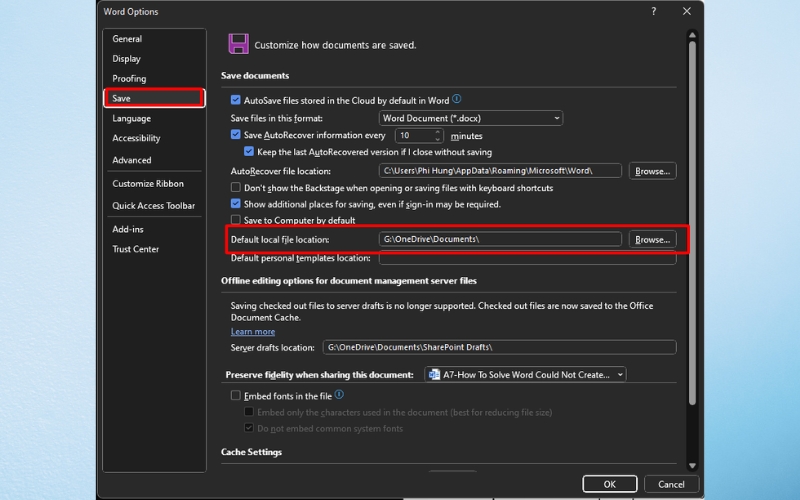Screen dimensions: 800x500
Task: Select the Proofing category
Action: [129, 78]
